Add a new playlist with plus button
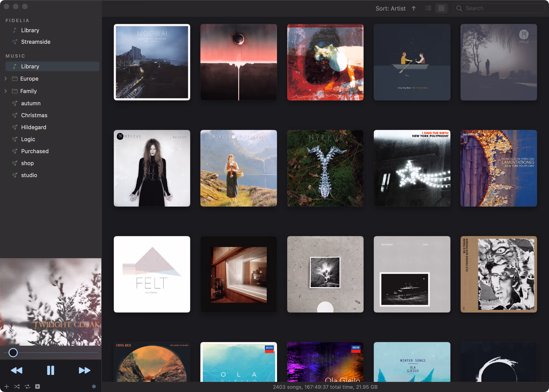 [x=6, y=386]
